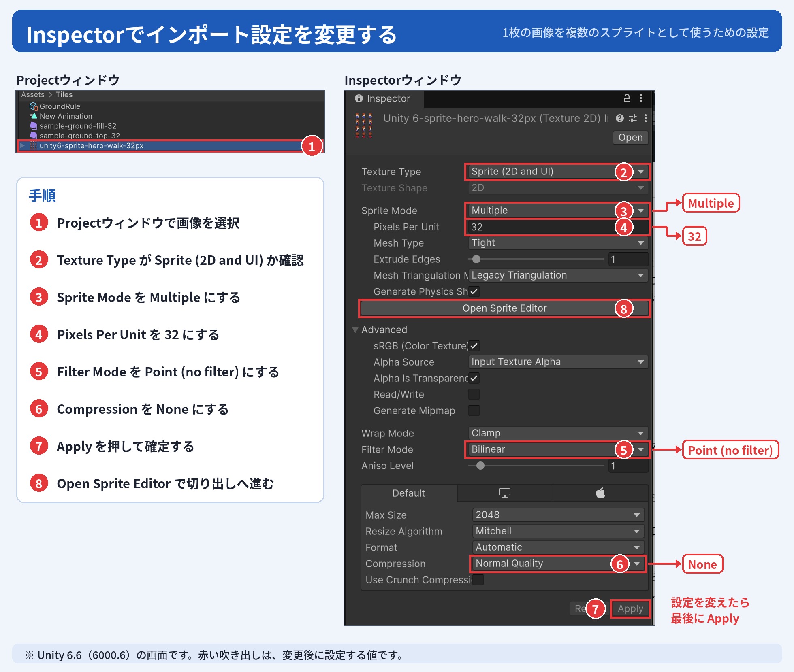Click the Pixels Per Unit input field

coord(558,227)
